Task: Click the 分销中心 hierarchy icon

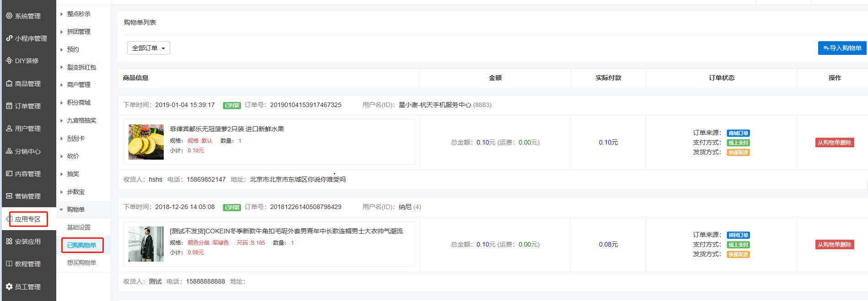Action: [x=9, y=151]
